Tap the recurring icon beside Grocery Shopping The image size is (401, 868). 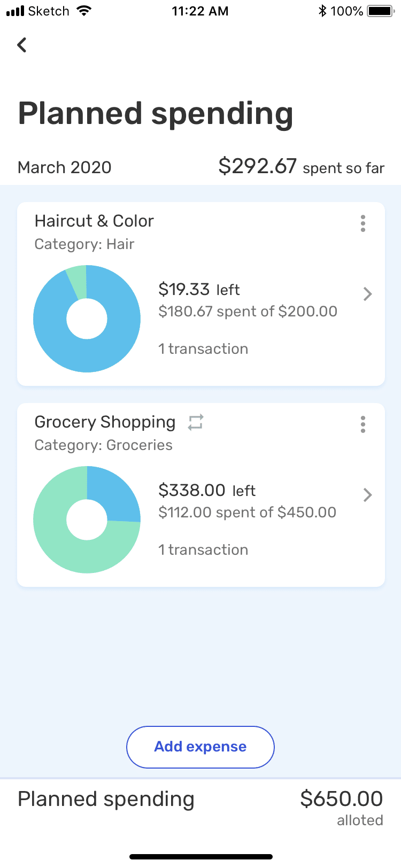(x=196, y=422)
